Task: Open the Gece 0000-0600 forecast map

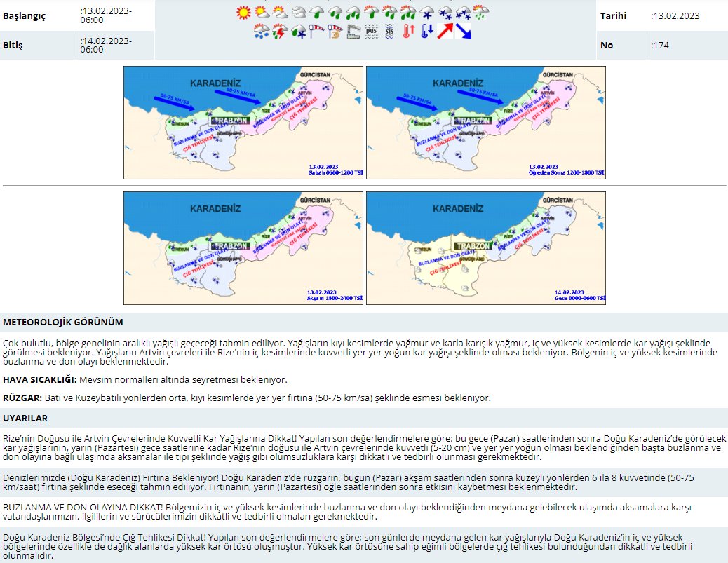Action: pos(486,248)
